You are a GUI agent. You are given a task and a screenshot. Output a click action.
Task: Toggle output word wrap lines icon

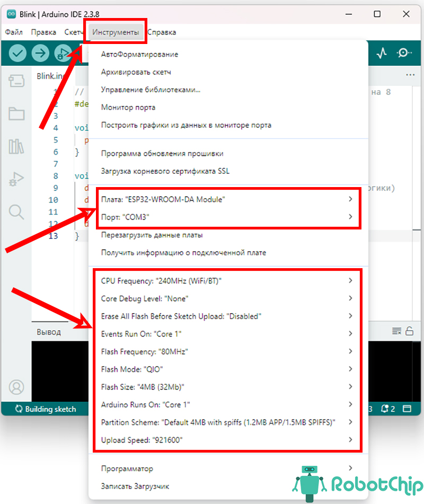tap(396, 331)
